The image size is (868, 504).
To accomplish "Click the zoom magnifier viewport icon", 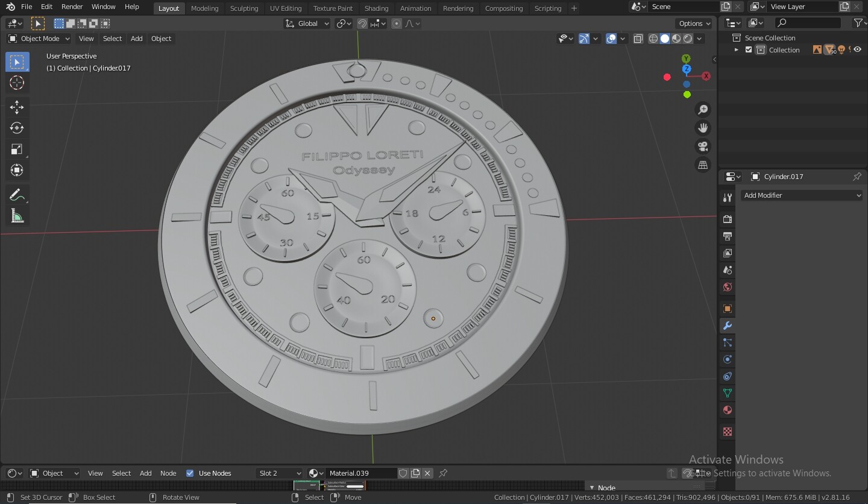I will click(703, 109).
